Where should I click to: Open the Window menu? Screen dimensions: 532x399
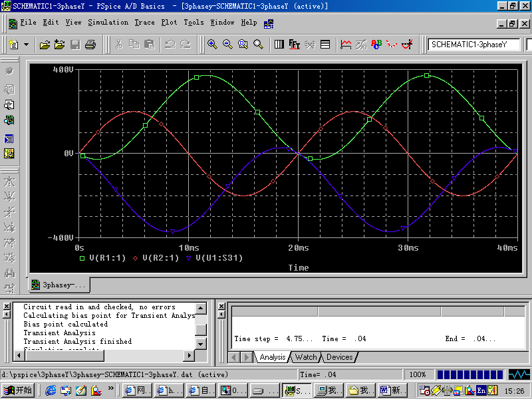tap(222, 23)
